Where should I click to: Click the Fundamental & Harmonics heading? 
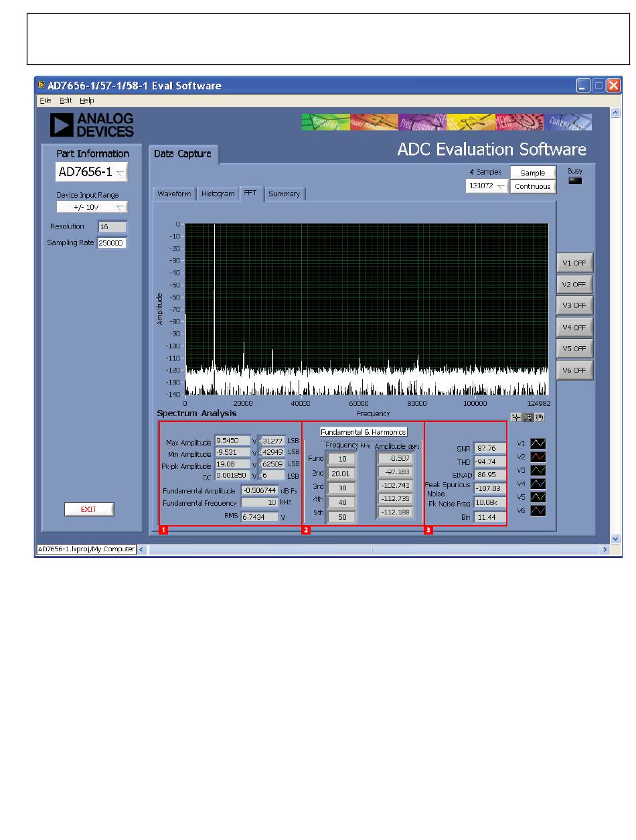coord(364,432)
